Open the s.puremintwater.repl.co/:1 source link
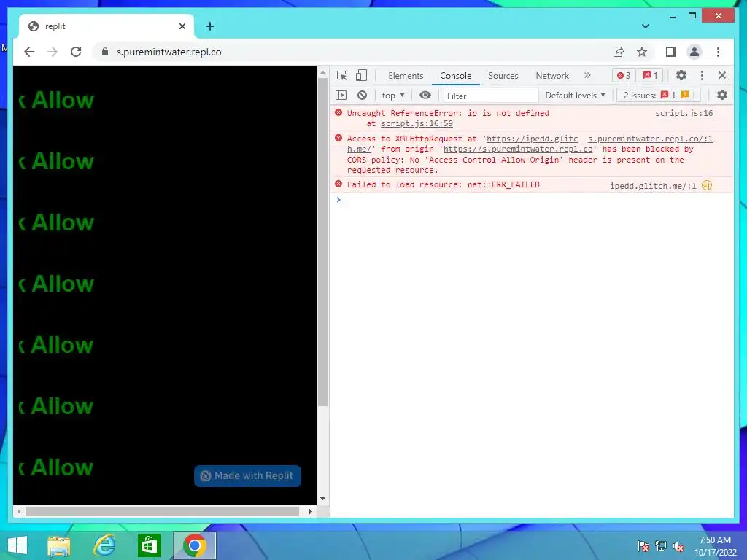Screen dimensions: 747x560 650,139
